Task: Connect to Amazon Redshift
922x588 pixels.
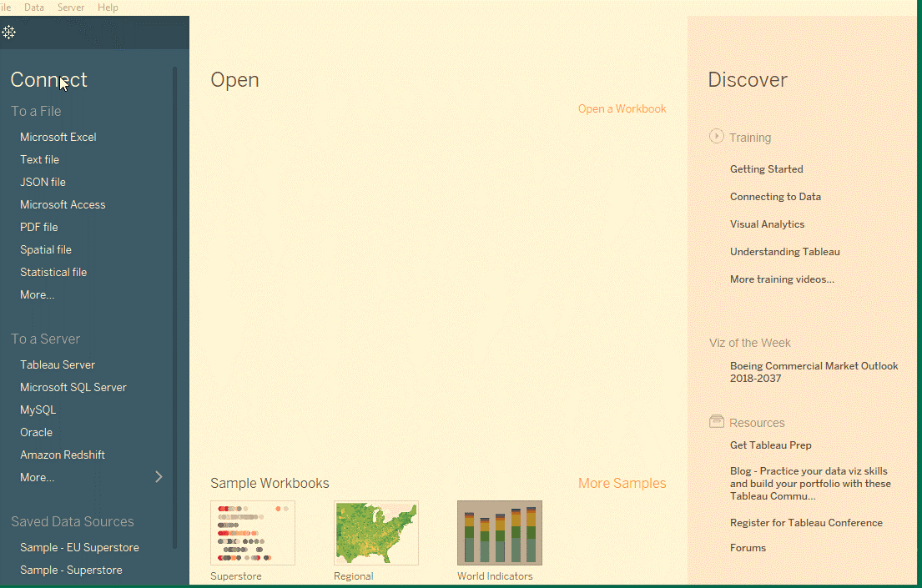Action: point(63,455)
